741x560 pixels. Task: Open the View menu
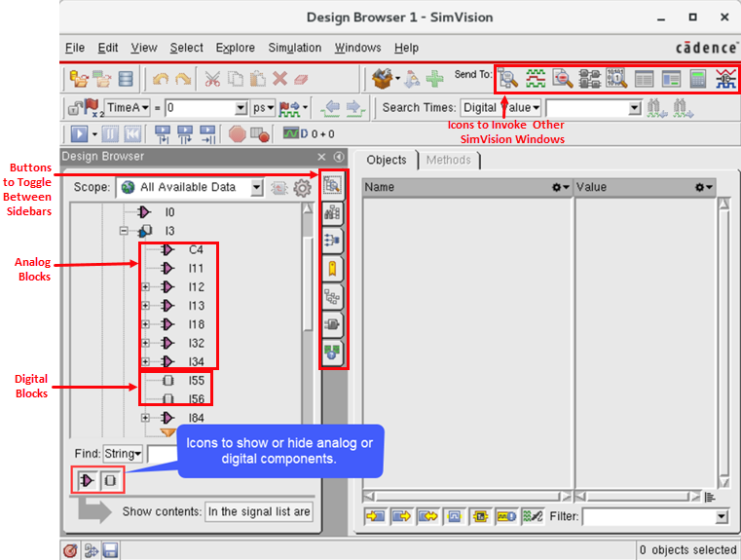(144, 48)
